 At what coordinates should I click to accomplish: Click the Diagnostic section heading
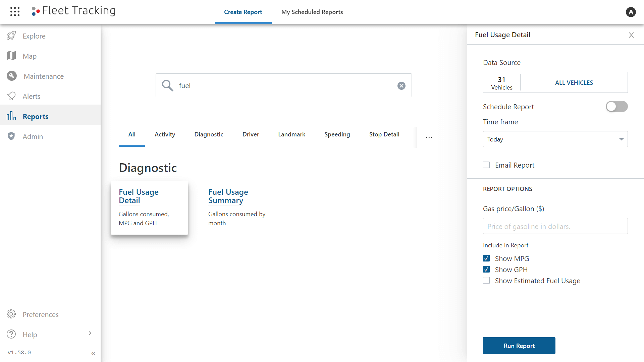click(x=148, y=168)
